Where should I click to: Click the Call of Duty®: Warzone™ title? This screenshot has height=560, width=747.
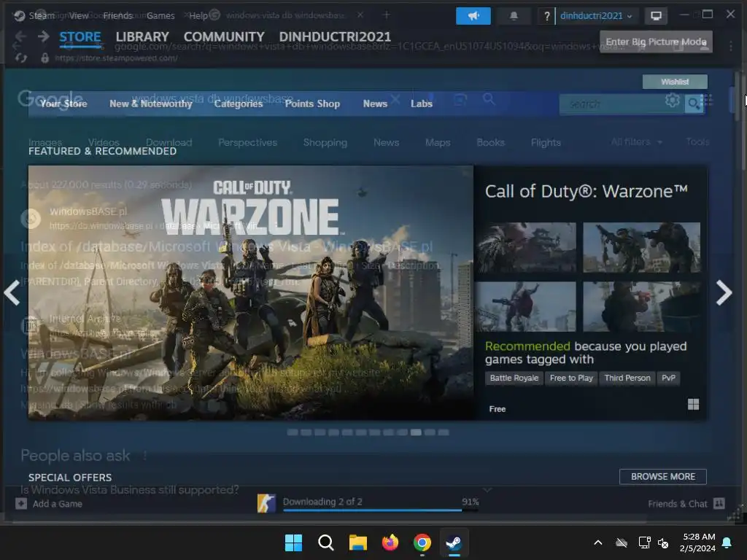[586, 192]
